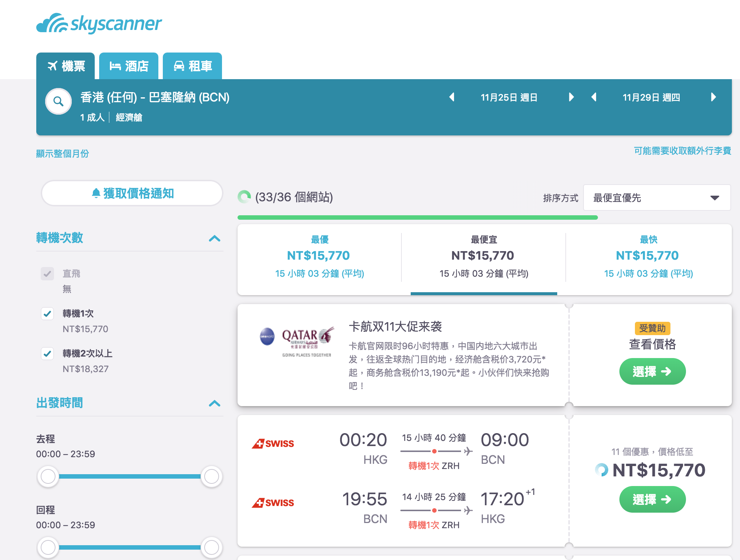Screen dimensions: 740x560
Task: Click the SWISS airline logo on outbound flight
Action: (273, 443)
